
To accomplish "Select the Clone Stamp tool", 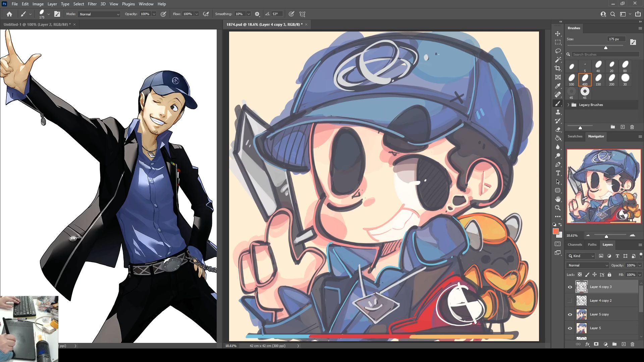I will [x=558, y=112].
